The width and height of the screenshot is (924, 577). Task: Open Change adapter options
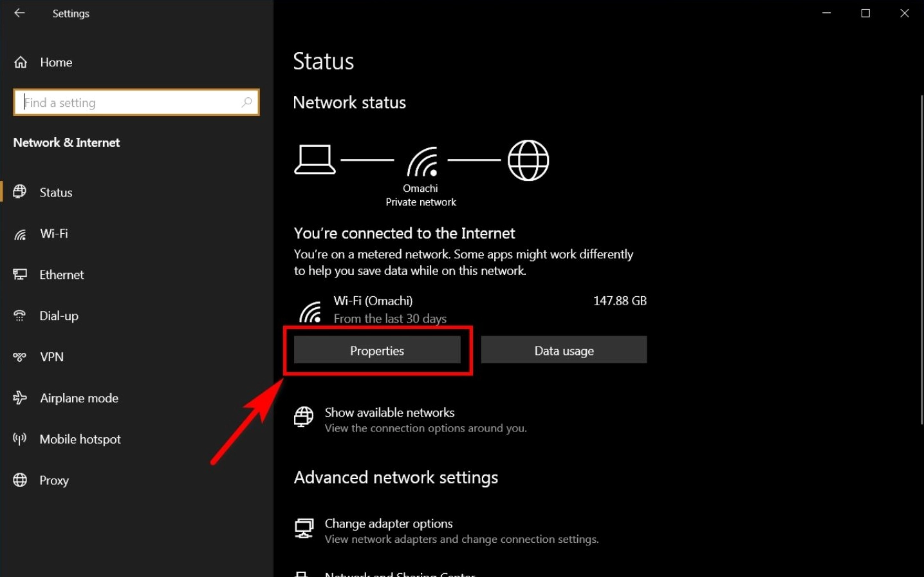[x=388, y=523]
